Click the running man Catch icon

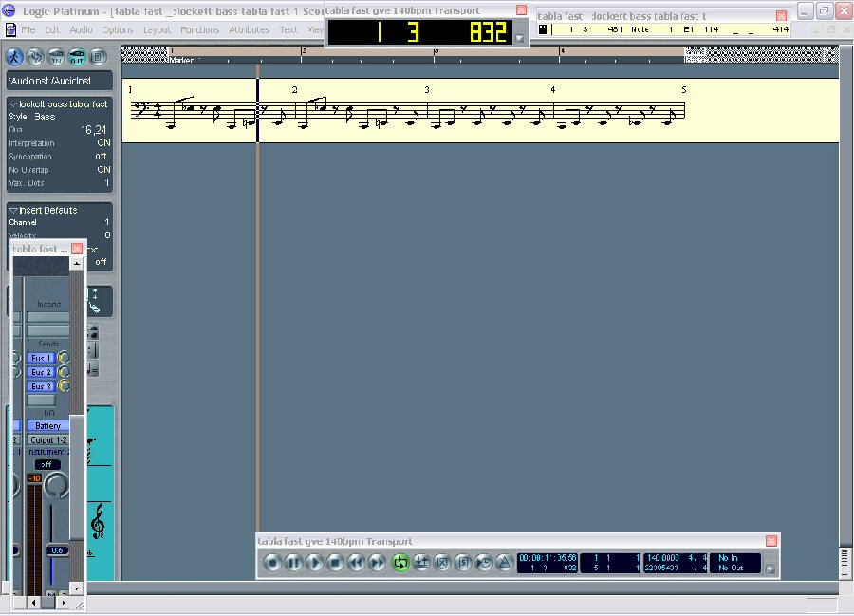[15, 56]
